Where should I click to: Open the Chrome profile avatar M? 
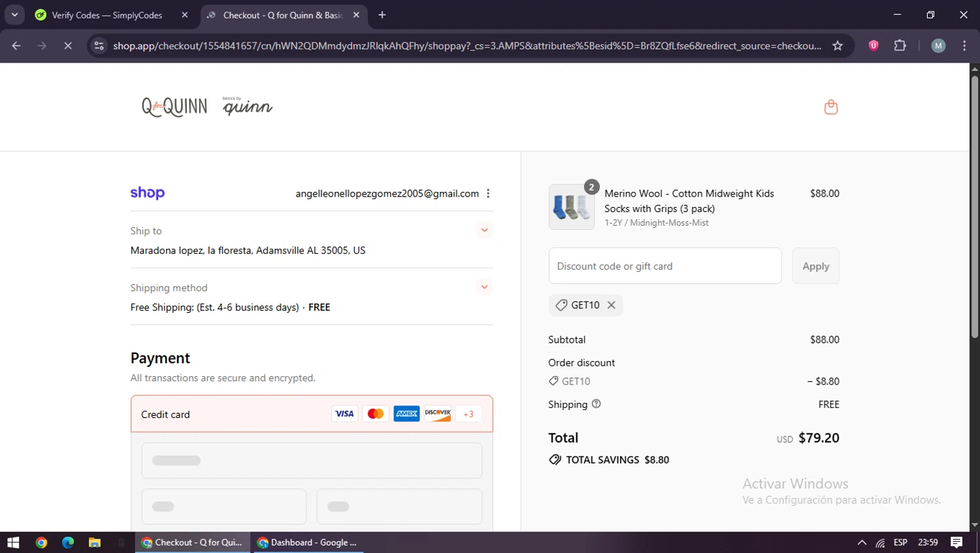(938, 46)
